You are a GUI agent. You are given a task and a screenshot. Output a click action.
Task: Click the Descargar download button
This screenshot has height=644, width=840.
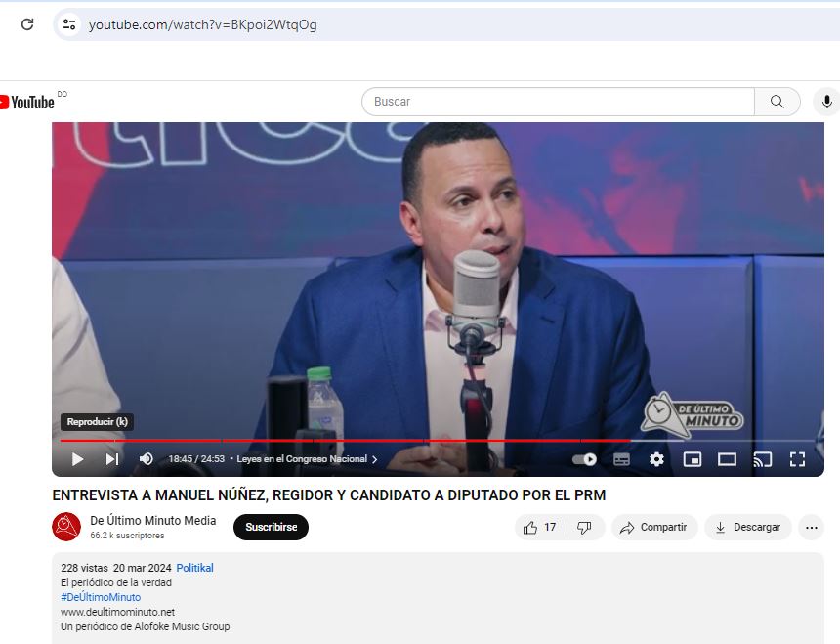pyautogui.click(x=748, y=527)
